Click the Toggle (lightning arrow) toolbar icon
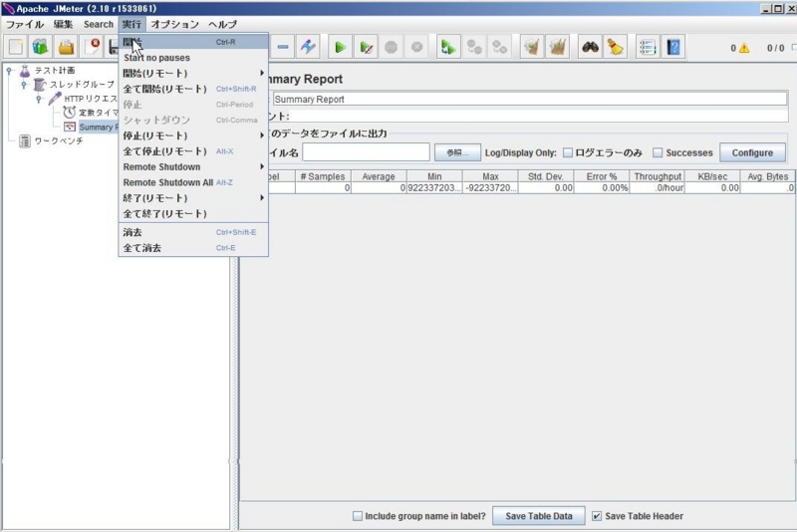This screenshot has height=532, width=797. coord(308,47)
